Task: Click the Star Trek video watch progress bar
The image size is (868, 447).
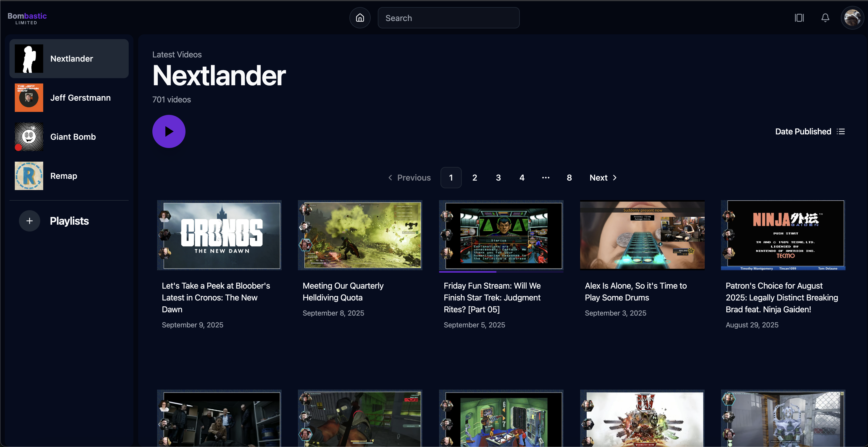Action: (501, 271)
